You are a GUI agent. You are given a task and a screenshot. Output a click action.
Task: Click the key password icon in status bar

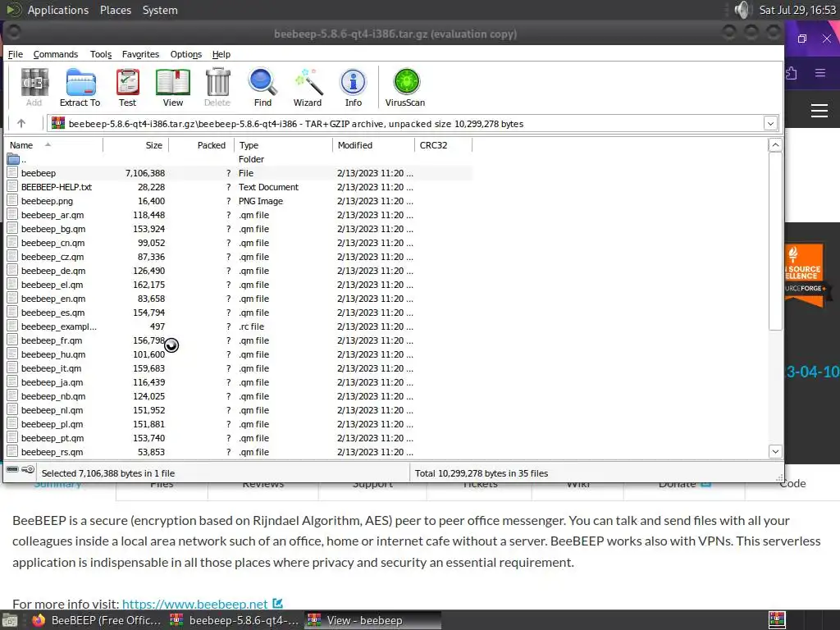(x=28, y=469)
